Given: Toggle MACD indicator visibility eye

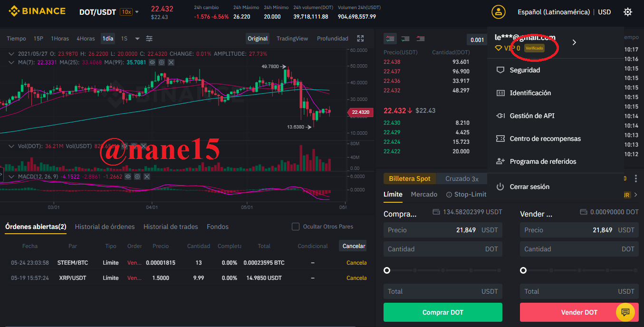Looking at the screenshot, I should click(128, 177).
